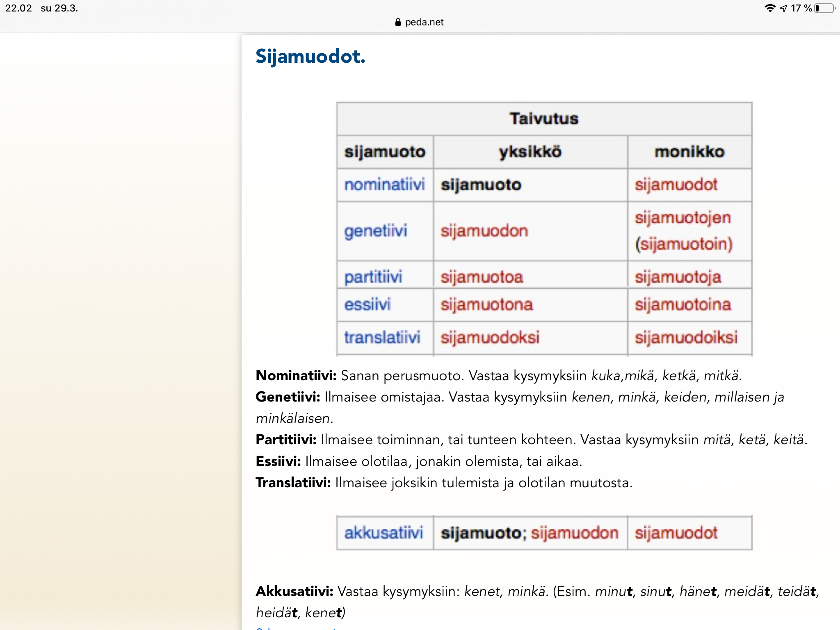Screen dimensions: 840x630
Task: Open the partitiivi link
Action: click(373, 277)
